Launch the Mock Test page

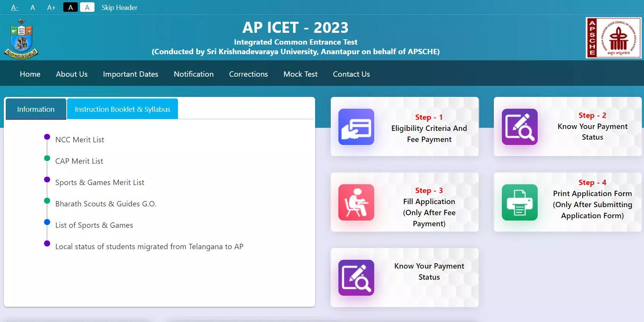click(x=300, y=74)
